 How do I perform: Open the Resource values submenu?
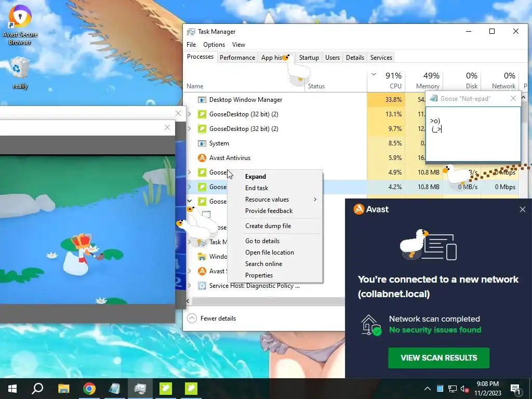[275, 199]
